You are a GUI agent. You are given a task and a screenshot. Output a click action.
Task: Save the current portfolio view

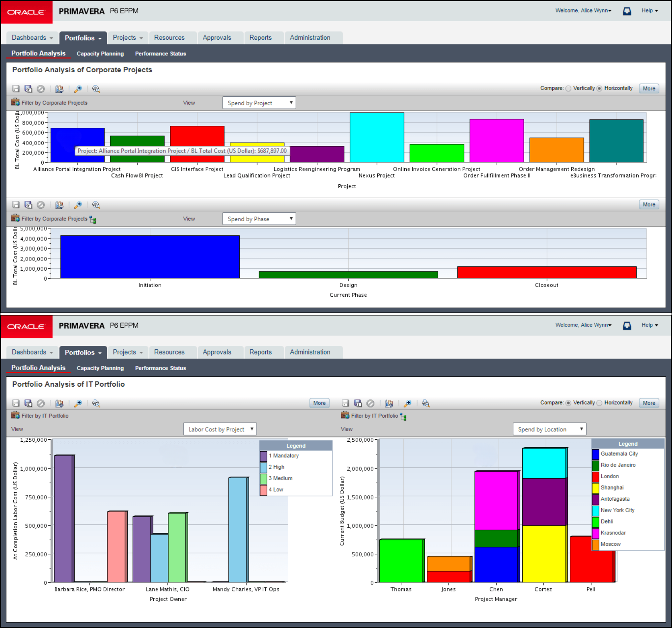coord(16,89)
